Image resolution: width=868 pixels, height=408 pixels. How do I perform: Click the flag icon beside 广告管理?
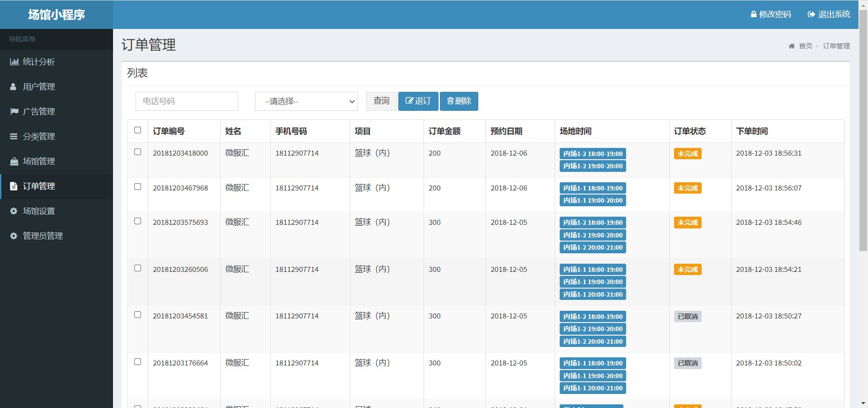(14, 111)
